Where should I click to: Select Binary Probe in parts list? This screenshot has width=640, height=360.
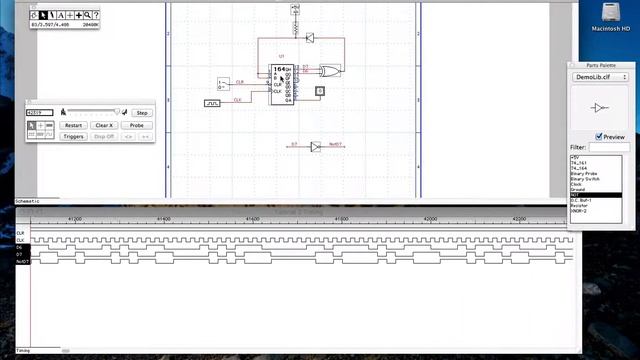(x=596, y=173)
